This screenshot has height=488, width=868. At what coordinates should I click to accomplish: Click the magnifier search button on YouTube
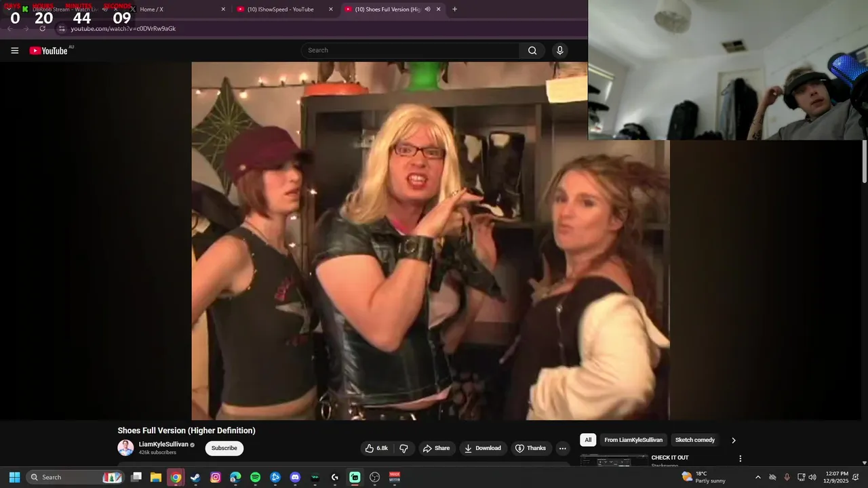(532, 50)
